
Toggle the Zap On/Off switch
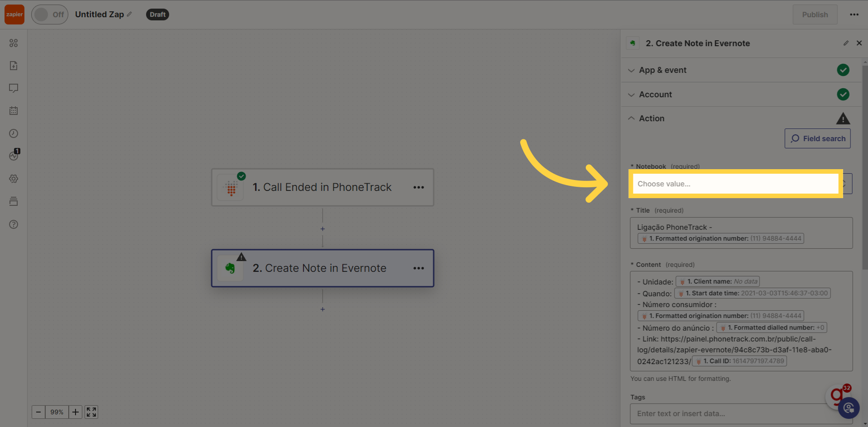50,14
